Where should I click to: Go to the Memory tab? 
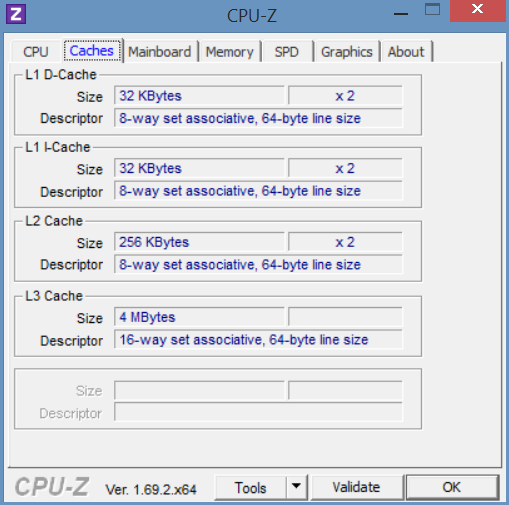[x=230, y=52]
